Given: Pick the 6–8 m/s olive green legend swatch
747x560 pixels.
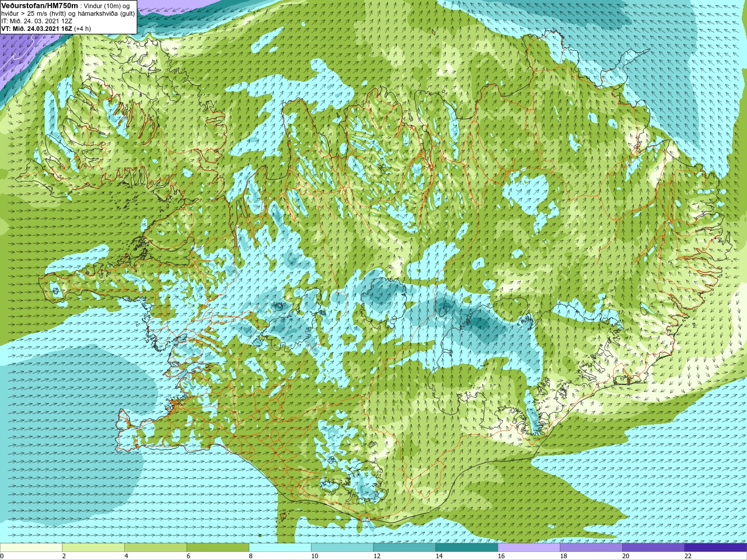Looking at the screenshot, I should pos(218,548).
